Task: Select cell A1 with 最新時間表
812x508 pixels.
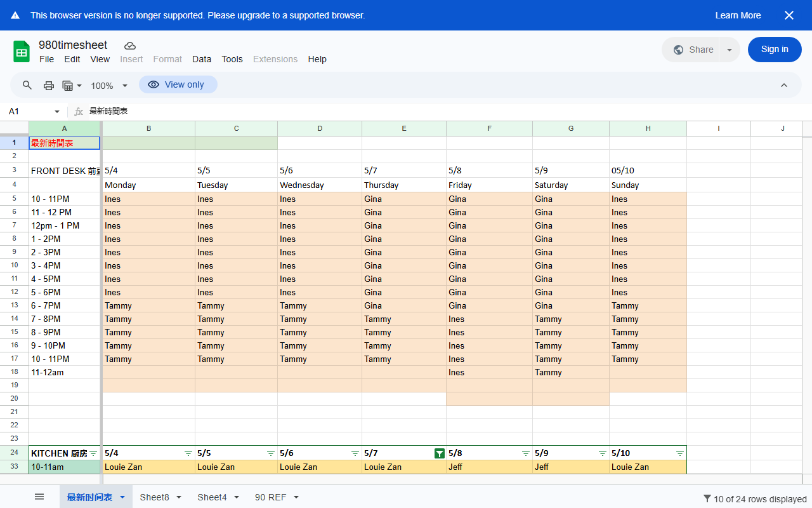Action: (x=65, y=143)
